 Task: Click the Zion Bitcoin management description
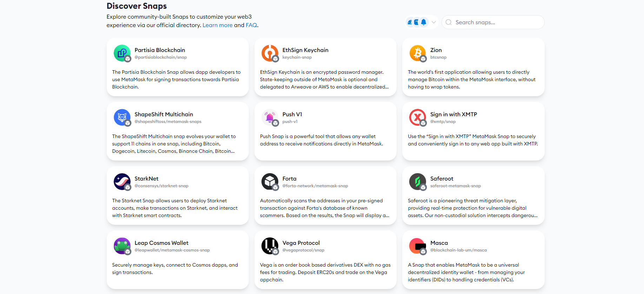point(472,79)
